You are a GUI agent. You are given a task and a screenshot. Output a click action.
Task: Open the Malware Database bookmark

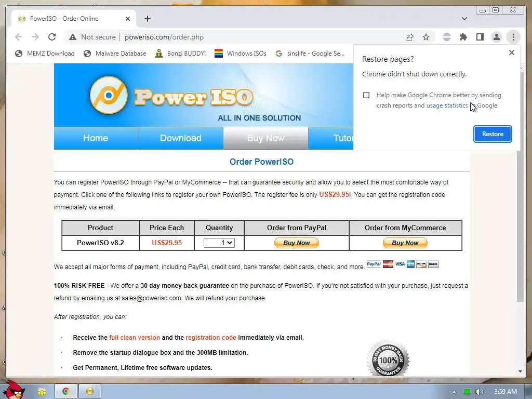pos(115,54)
